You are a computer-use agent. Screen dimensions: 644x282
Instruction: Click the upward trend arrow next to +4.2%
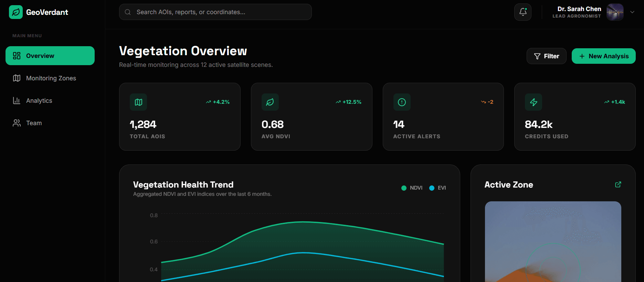point(209,102)
